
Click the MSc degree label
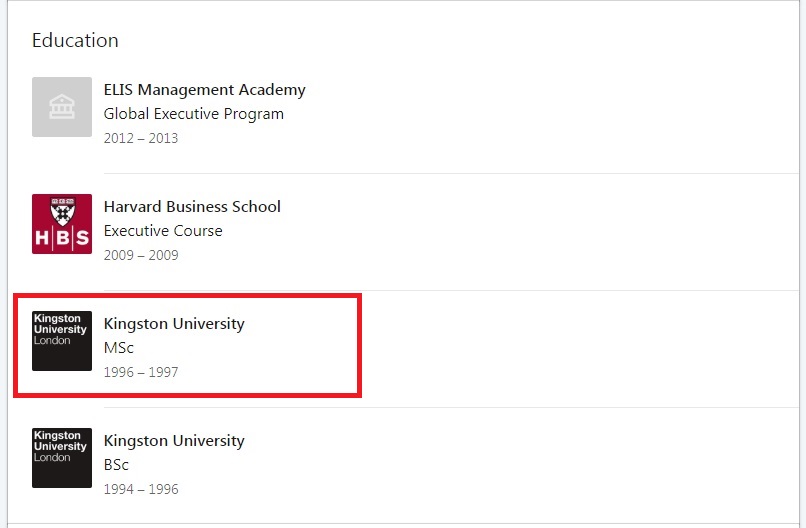tap(119, 348)
